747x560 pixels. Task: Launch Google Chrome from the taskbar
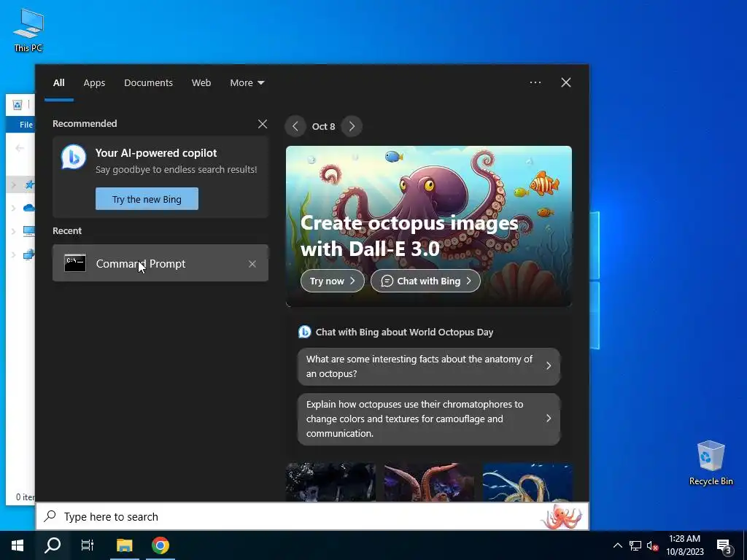(x=160, y=545)
